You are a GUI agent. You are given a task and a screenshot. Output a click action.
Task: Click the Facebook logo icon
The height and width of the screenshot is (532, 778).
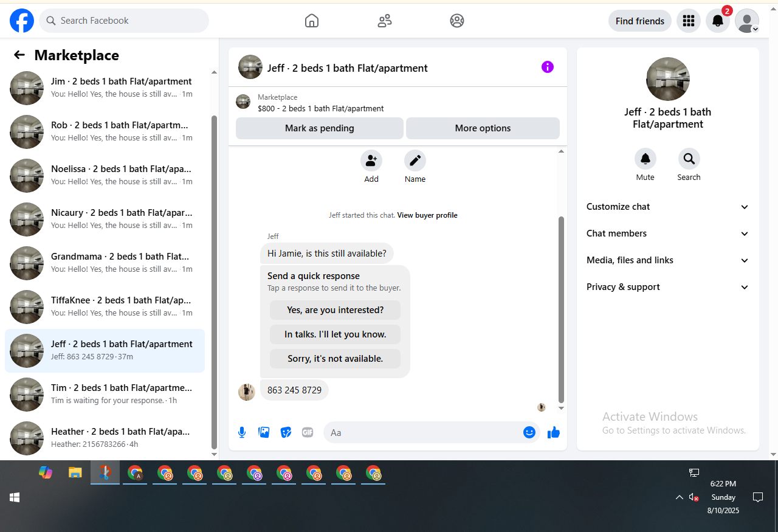tap(22, 21)
